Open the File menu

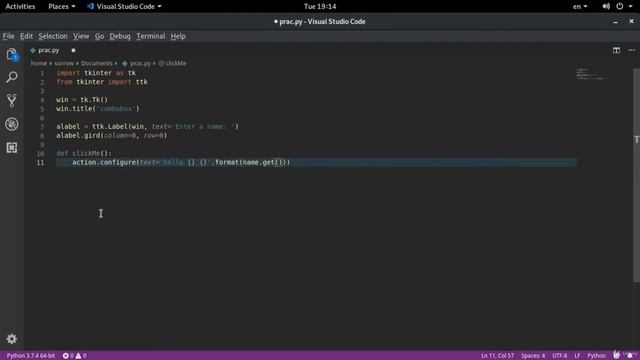click(8, 36)
